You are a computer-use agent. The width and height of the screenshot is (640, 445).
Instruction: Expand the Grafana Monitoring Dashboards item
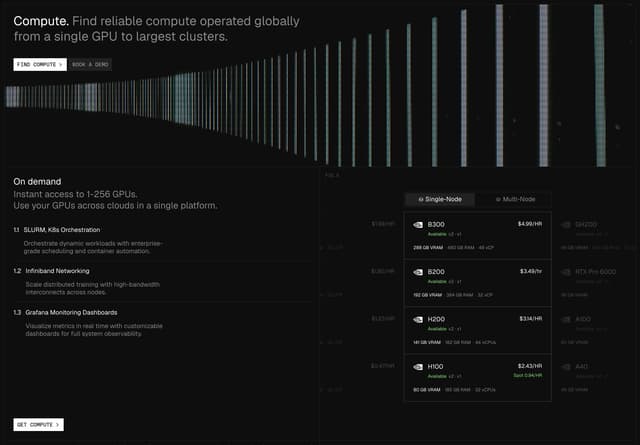point(71,312)
